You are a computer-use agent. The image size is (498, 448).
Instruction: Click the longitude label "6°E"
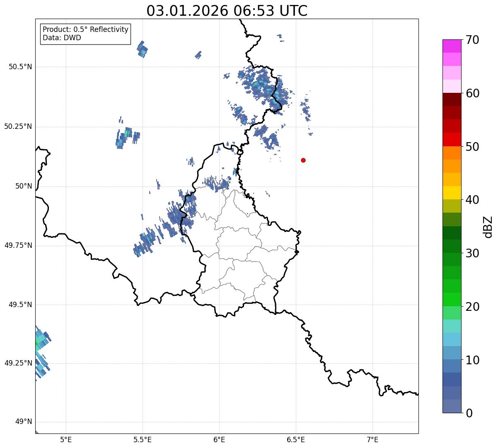220,439
